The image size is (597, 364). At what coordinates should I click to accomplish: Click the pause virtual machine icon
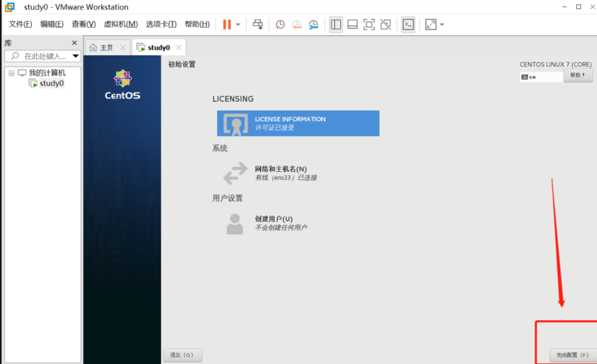point(227,24)
